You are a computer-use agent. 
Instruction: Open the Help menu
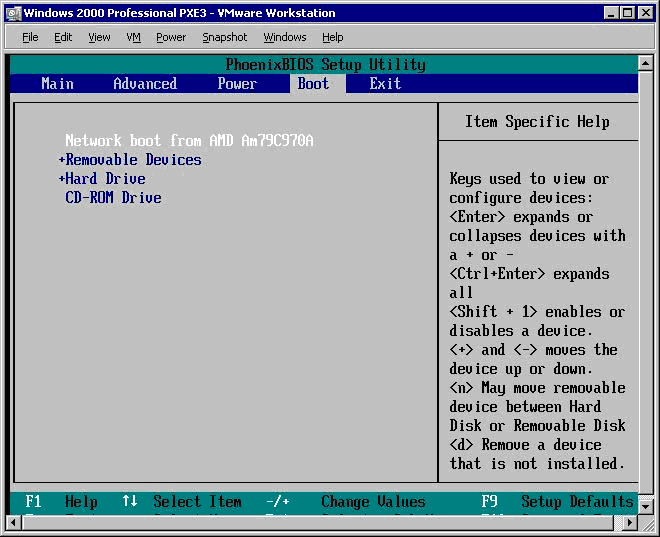pos(333,37)
